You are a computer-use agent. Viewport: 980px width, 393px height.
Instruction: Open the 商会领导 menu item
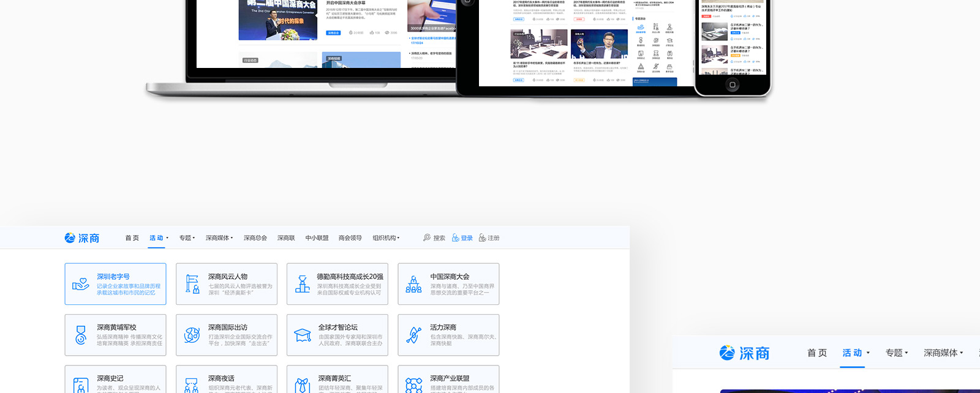click(x=350, y=238)
